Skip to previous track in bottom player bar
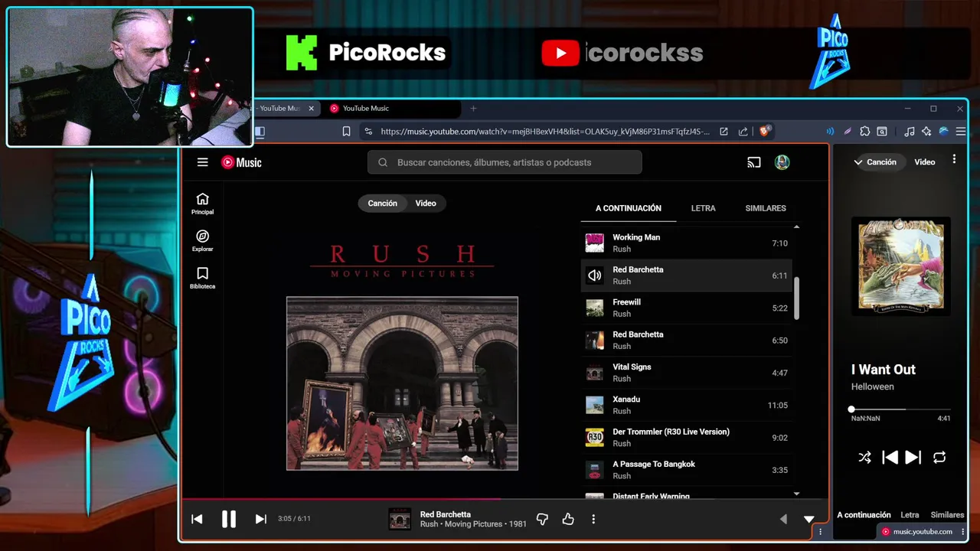Image resolution: width=980 pixels, height=551 pixels. point(197,519)
